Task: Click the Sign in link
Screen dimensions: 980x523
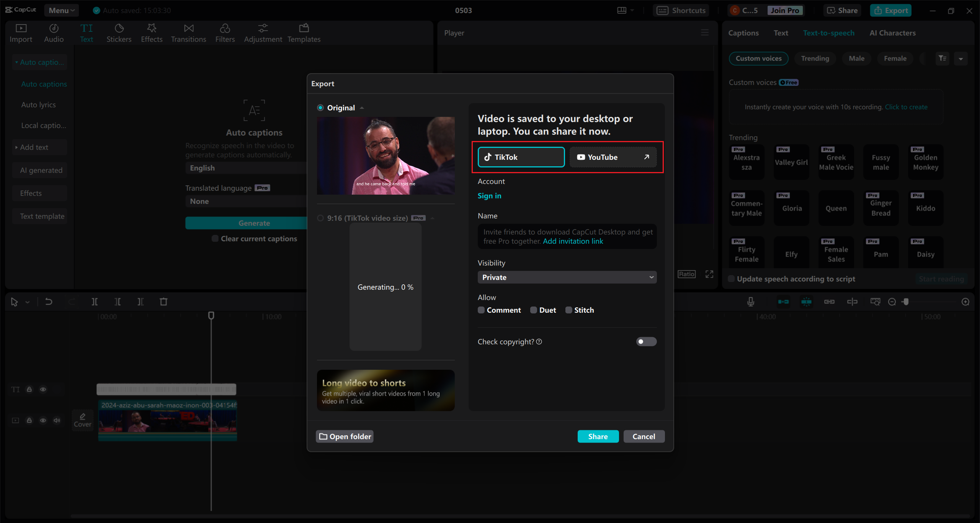Action: (489, 196)
